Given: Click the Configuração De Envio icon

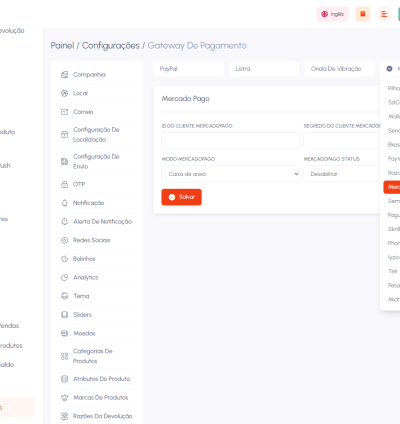Looking at the screenshot, I should 65,162.
